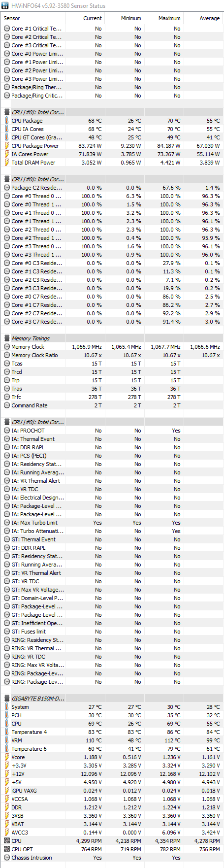
Task: Sort by the Sensor column header
Action: pyautogui.click(x=33, y=18)
